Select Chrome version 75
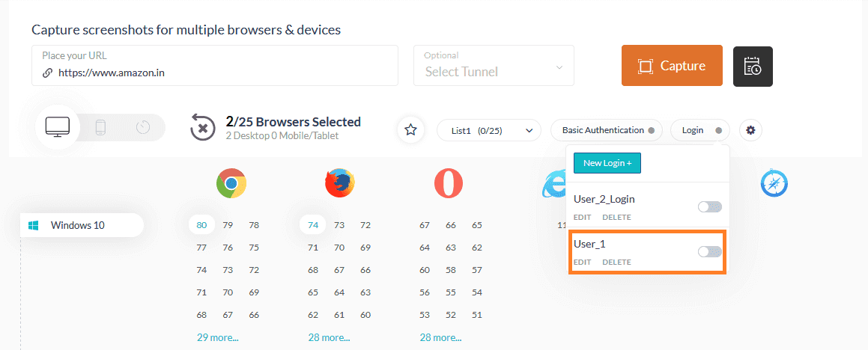The height and width of the screenshot is (350, 868). click(x=254, y=248)
